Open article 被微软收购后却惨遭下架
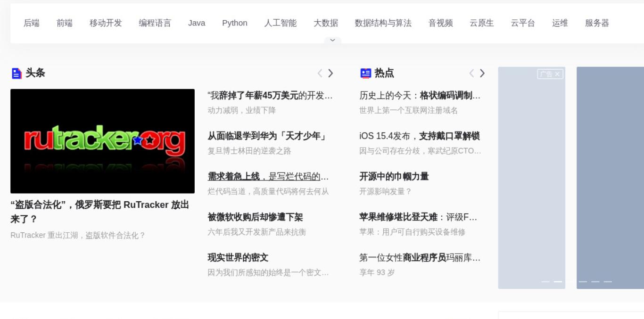Image resolution: width=644 pixels, height=319 pixels. click(255, 217)
